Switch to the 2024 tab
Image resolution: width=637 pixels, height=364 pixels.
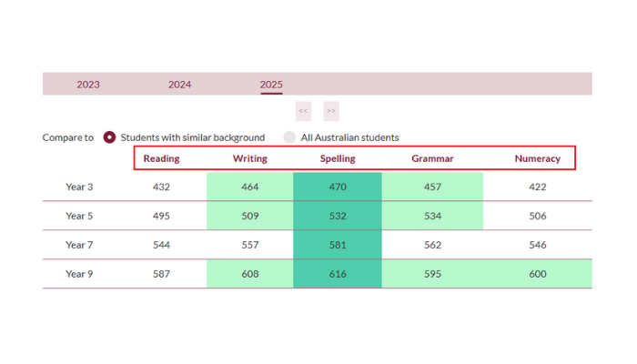coord(179,85)
